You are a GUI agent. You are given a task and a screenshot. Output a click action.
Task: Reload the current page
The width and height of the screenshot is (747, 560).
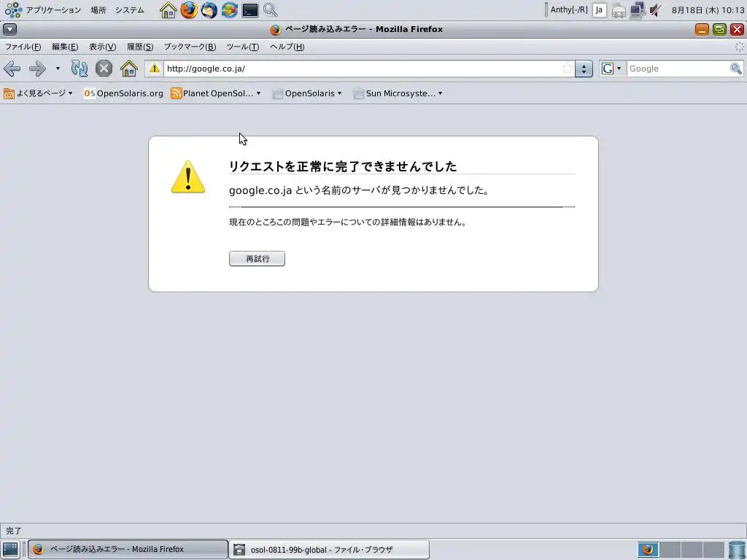coord(79,69)
